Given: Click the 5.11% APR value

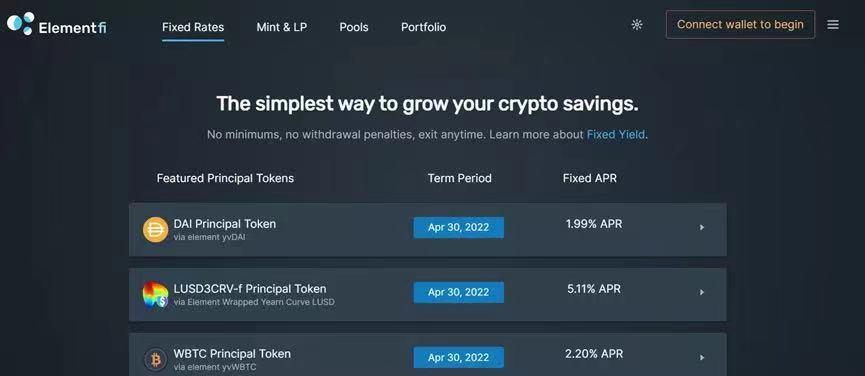Looking at the screenshot, I should 594,289.
